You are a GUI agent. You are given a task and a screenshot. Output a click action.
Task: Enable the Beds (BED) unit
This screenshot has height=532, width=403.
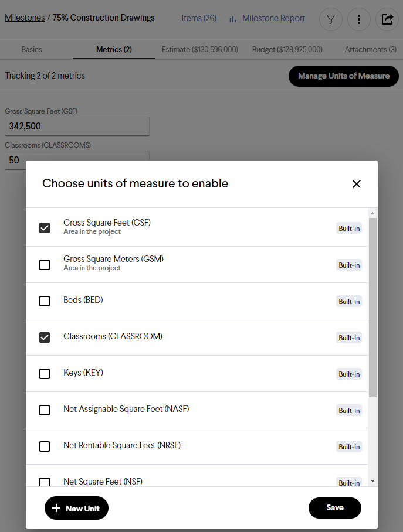click(45, 301)
